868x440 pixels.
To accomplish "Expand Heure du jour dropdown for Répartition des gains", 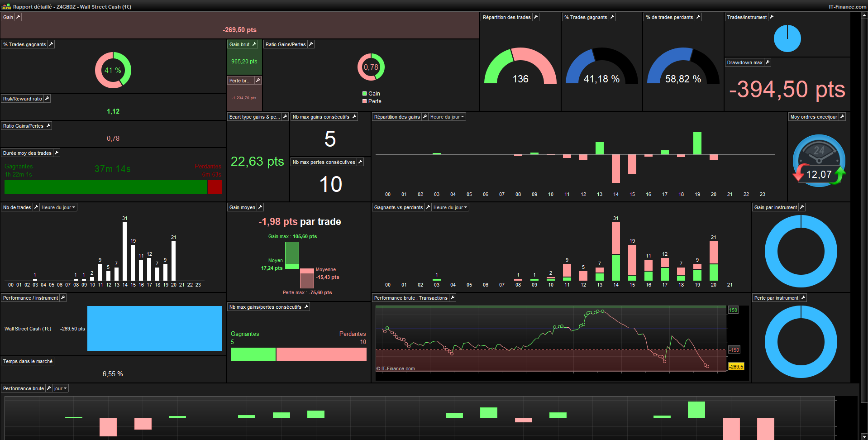I will tap(447, 117).
